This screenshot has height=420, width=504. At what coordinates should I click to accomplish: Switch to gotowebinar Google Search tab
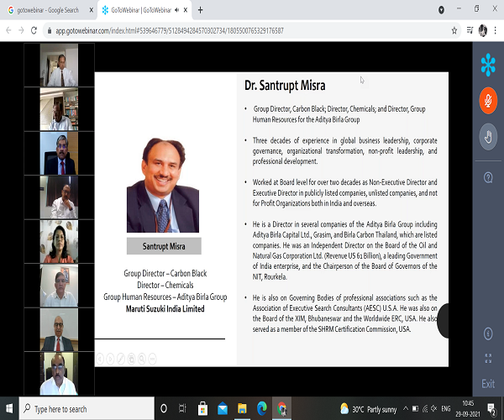tap(48, 10)
